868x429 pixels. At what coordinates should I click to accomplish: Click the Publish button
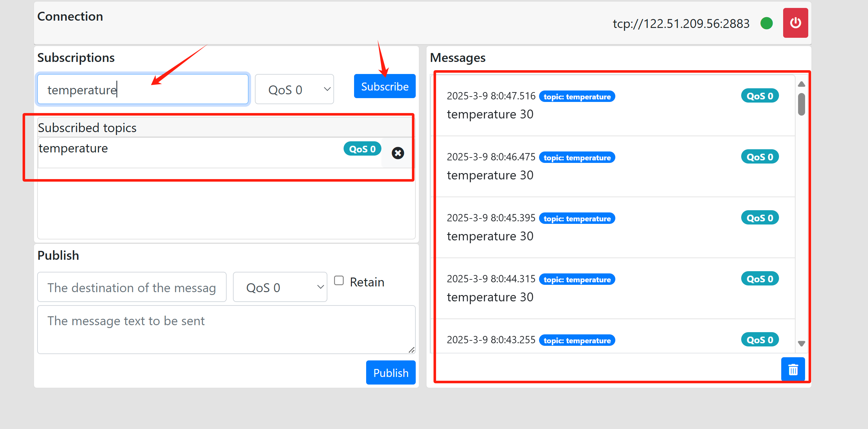point(391,372)
